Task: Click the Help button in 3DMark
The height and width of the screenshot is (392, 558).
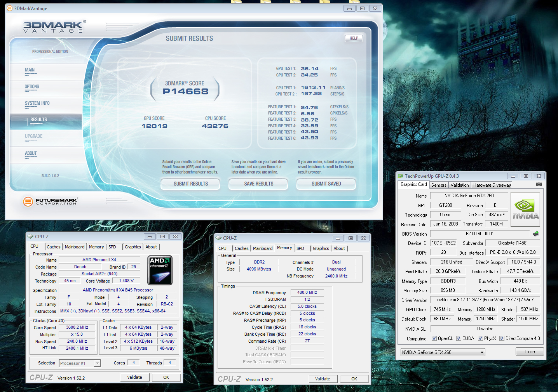Action: point(354,38)
